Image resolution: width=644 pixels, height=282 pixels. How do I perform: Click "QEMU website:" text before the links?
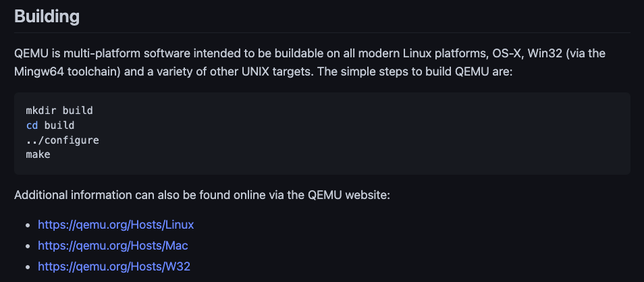[348, 194]
